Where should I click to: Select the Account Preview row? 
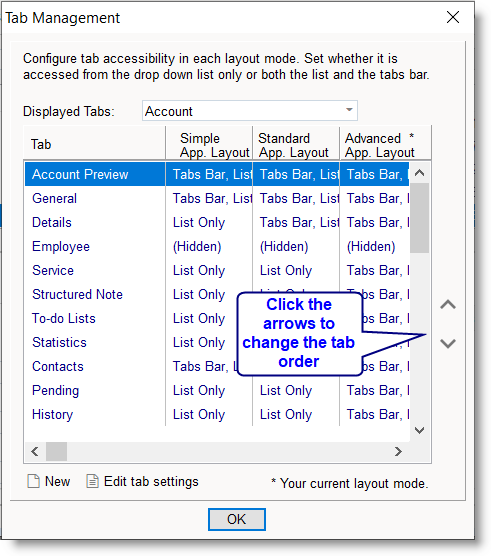point(217,174)
